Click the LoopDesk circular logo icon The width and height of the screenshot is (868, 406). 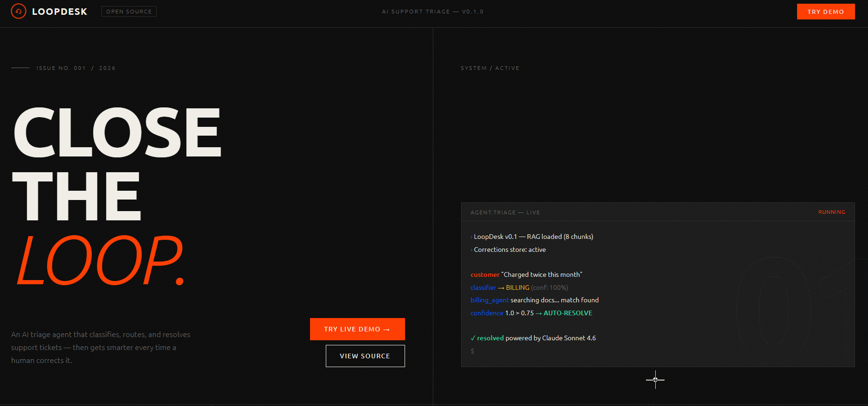pyautogui.click(x=19, y=11)
